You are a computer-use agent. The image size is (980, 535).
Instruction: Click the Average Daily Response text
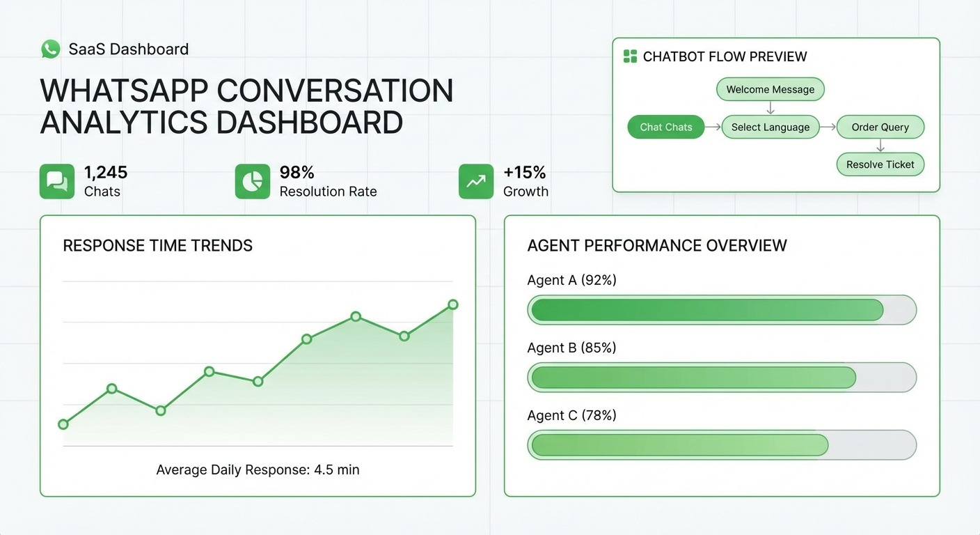pyautogui.click(x=258, y=470)
